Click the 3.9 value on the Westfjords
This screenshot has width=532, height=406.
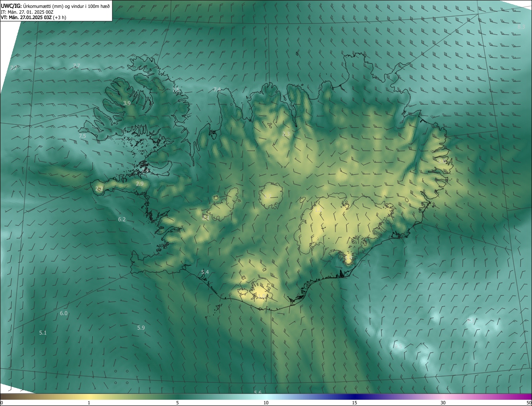[127, 103]
